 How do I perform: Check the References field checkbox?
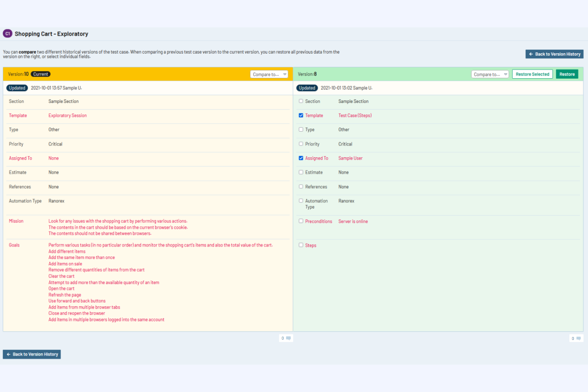301,186
